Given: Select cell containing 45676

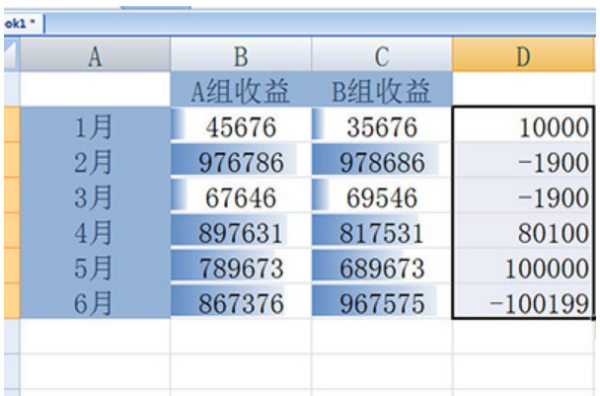Looking at the screenshot, I should tap(241, 125).
